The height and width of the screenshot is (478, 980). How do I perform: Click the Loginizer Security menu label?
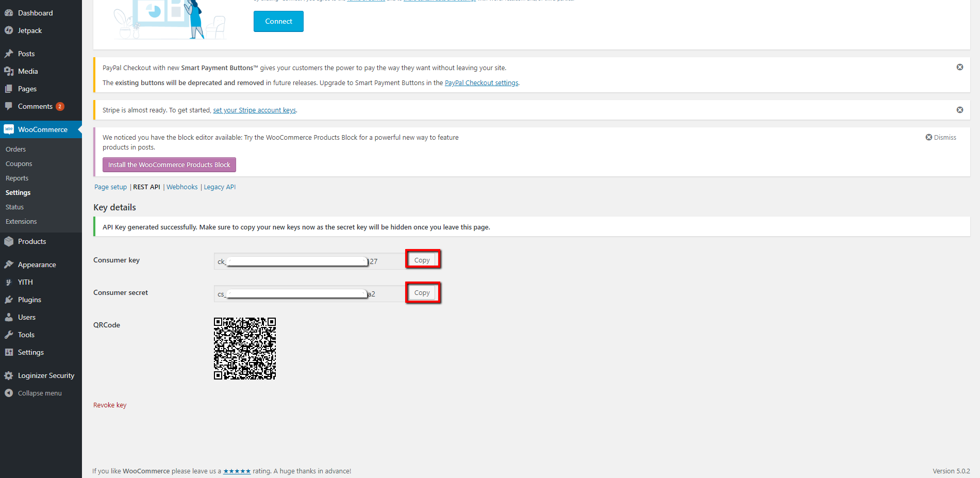pos(46,375)
